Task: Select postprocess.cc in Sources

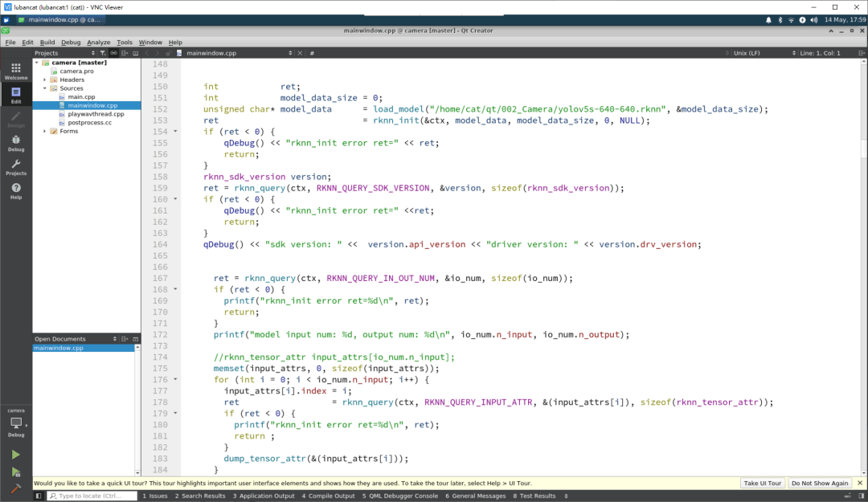Action: (x=90, y=122)
